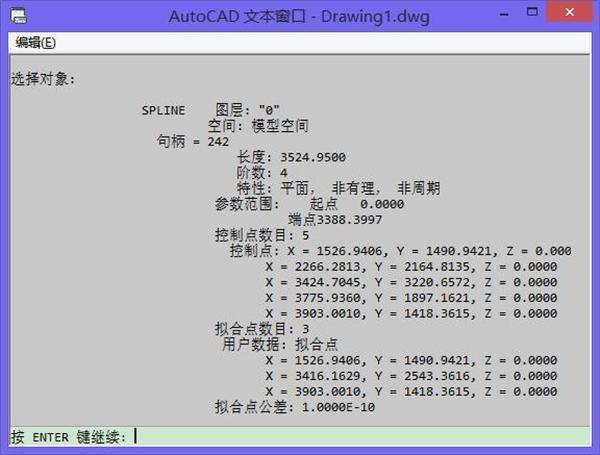The height and width of the screenshot is (455, 600).
Task: Click the 阶数: 4 line
Action: coord(262,173)
